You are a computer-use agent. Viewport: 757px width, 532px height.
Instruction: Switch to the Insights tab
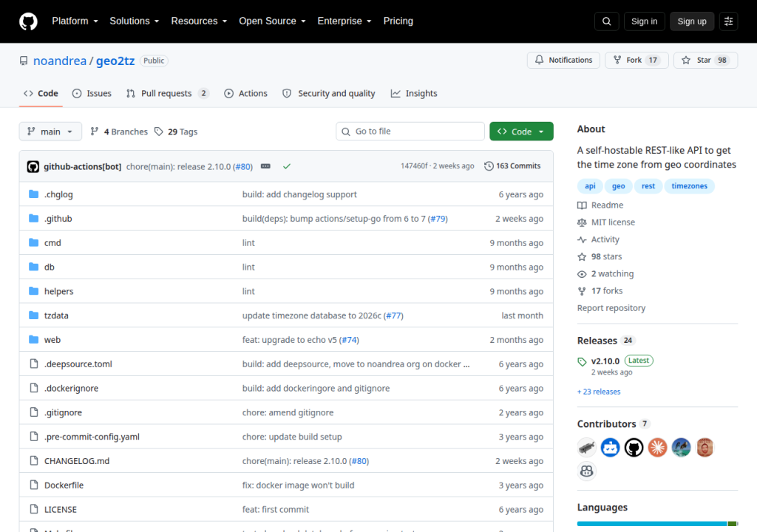[x=414, y=94]
